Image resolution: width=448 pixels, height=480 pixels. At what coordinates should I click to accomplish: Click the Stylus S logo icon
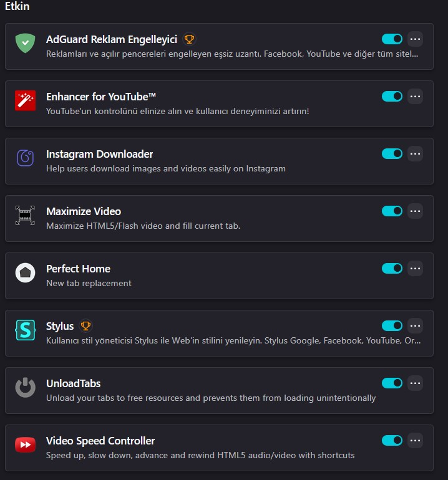tap(25, 330)
